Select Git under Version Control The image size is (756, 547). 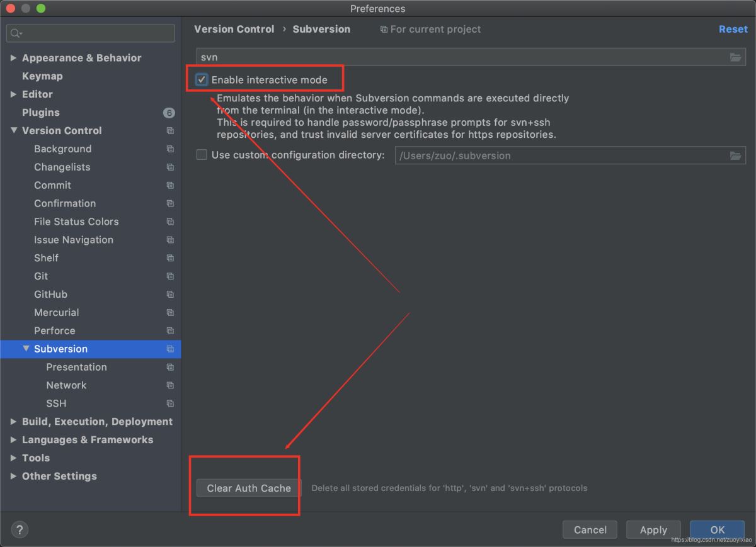click(41, 276)
